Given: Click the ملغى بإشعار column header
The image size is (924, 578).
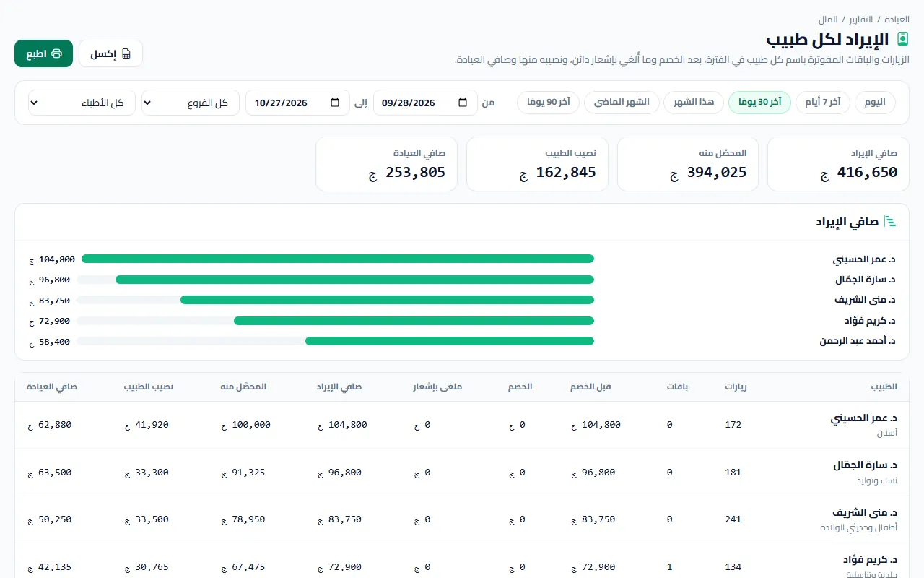Looking at the screenshot, I should 437,387.
